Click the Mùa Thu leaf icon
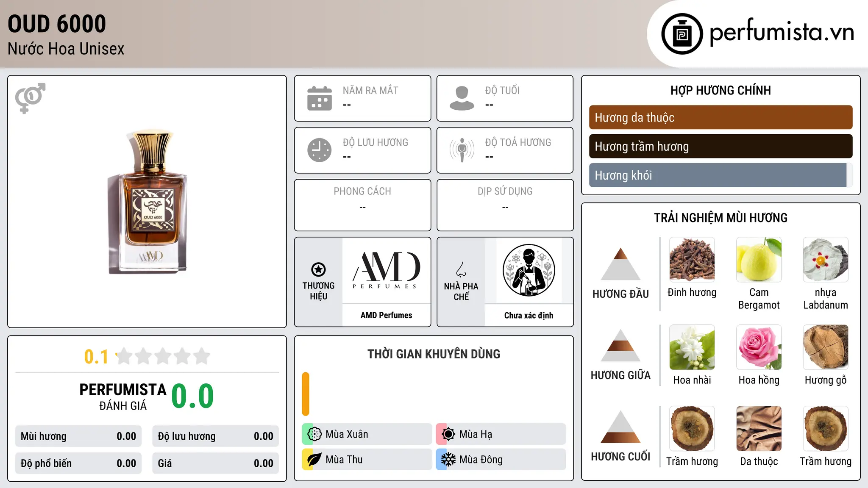 314,460
